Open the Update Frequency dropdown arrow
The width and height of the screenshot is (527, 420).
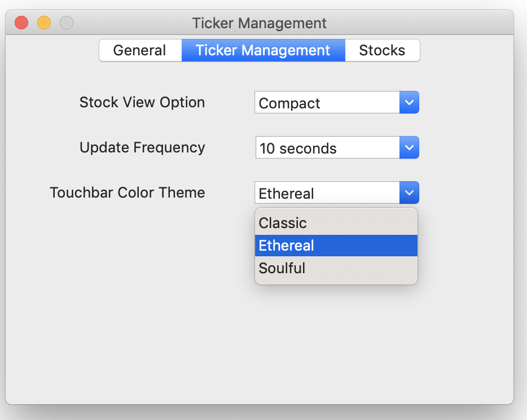(x=409, y=148)
